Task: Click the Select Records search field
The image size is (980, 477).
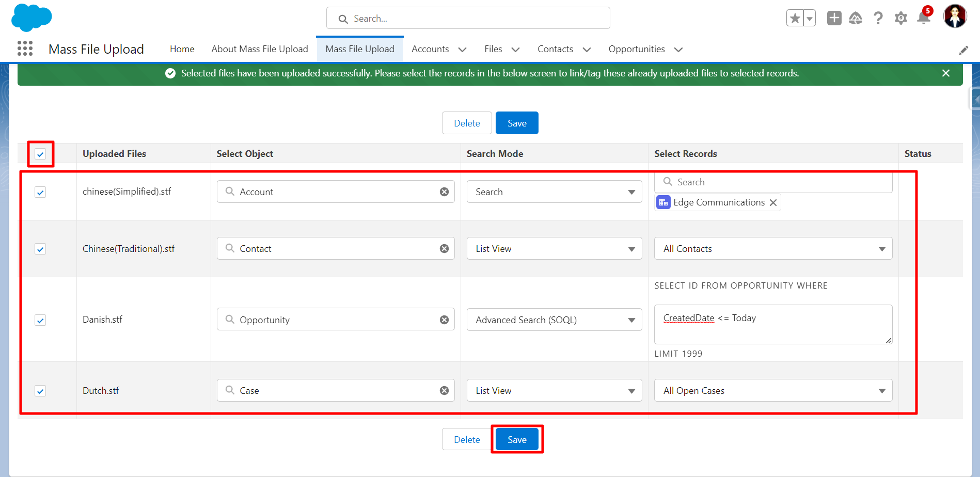Action: click(x=773, y=182)
